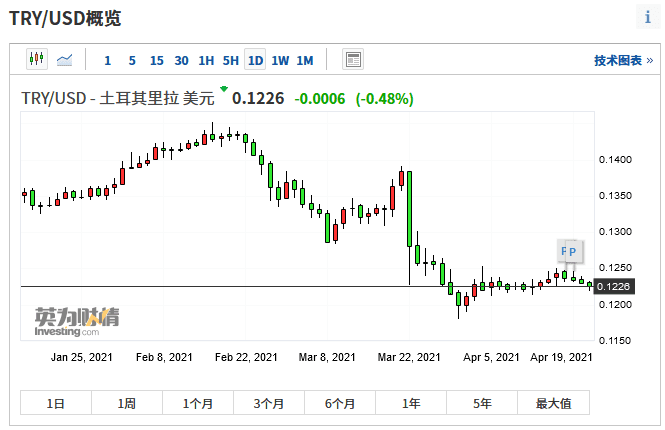Click the first F event marker on chart
The height and width of the screenshot is (430, 665).
pyautogui.click(x=563, y=250)
